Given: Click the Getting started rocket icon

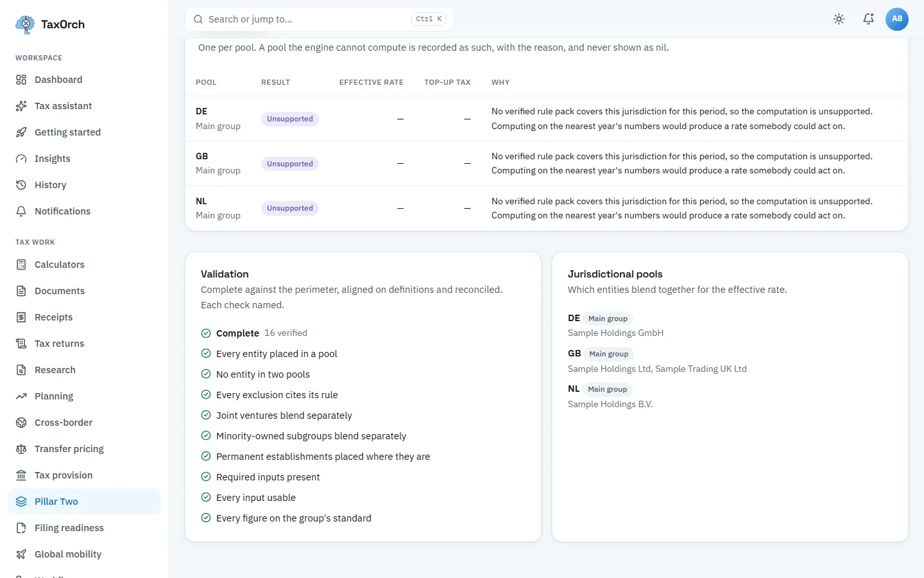Looking at the screenshot, I should coord(21,132).
